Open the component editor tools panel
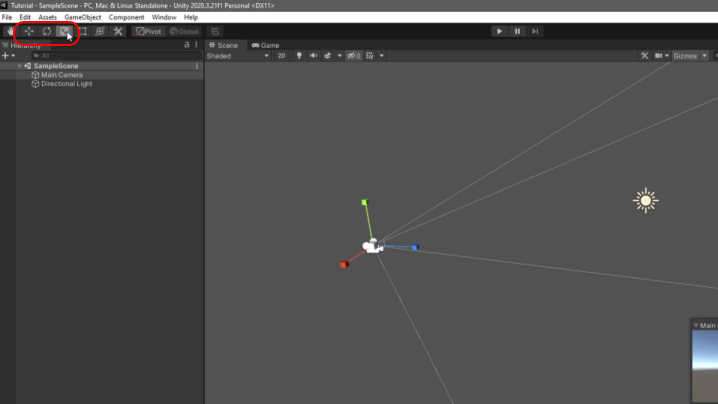Screen dimensions: 718x404 click(644, 56)
